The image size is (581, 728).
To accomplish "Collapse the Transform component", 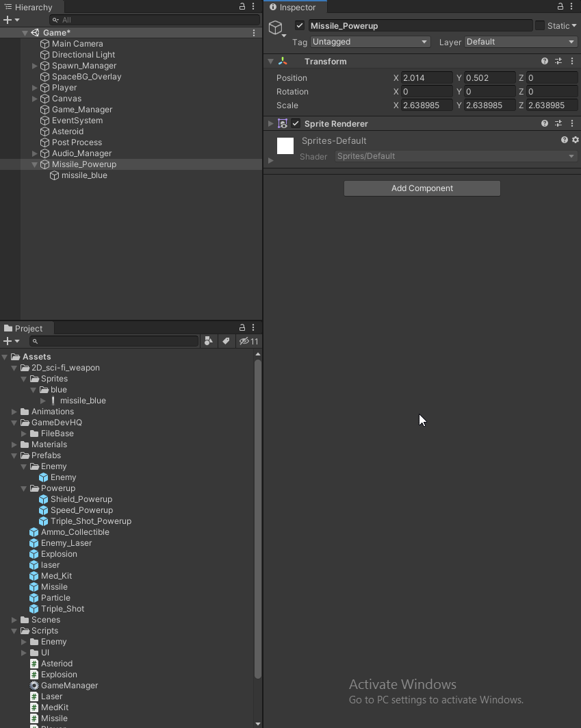I will 270,61.
